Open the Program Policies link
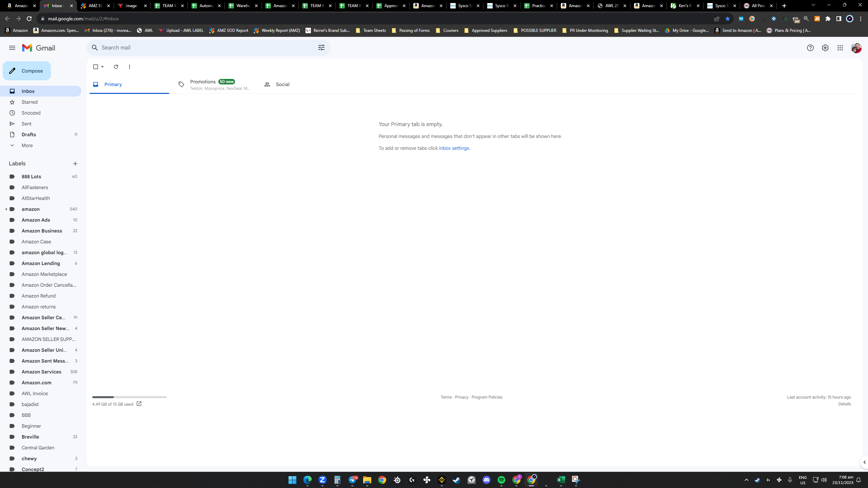Viewport: 868px width, 488px height. (487, 397)
